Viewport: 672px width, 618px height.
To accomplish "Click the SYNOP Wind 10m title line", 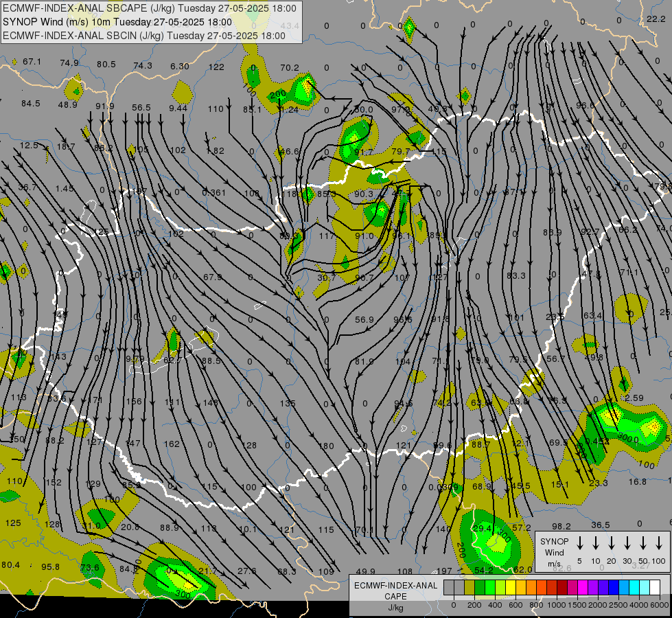I will tap(117, 22).
